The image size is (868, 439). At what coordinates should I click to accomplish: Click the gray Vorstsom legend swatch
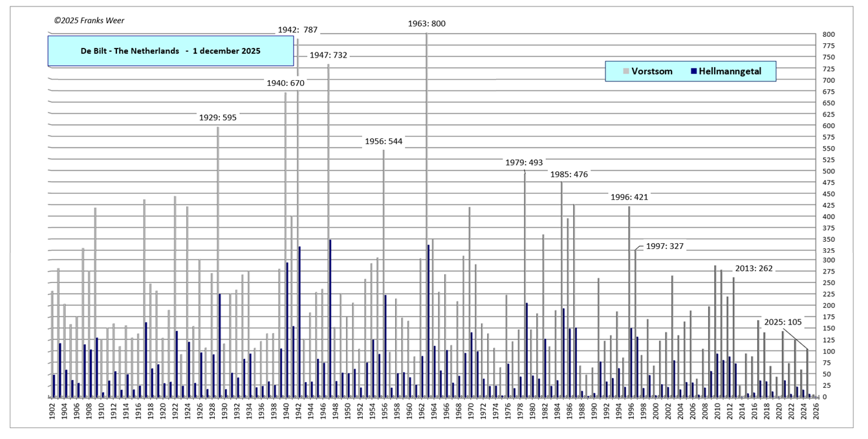pyautogui.click(x=626, y=71)
